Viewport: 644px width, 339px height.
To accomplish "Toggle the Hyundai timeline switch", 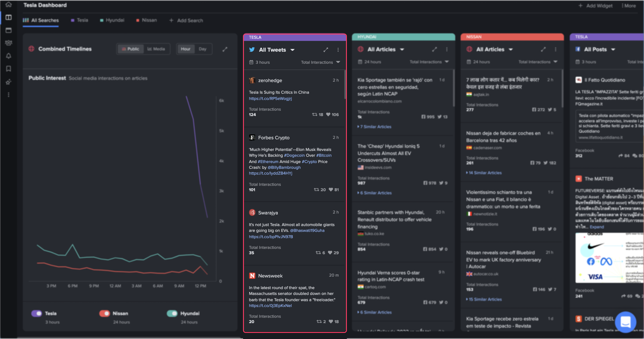I will point(172,313).
